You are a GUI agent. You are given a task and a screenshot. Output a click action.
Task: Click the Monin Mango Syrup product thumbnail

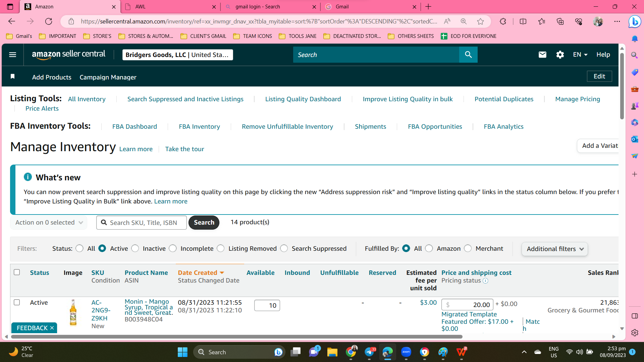click(x=73, y=313)
